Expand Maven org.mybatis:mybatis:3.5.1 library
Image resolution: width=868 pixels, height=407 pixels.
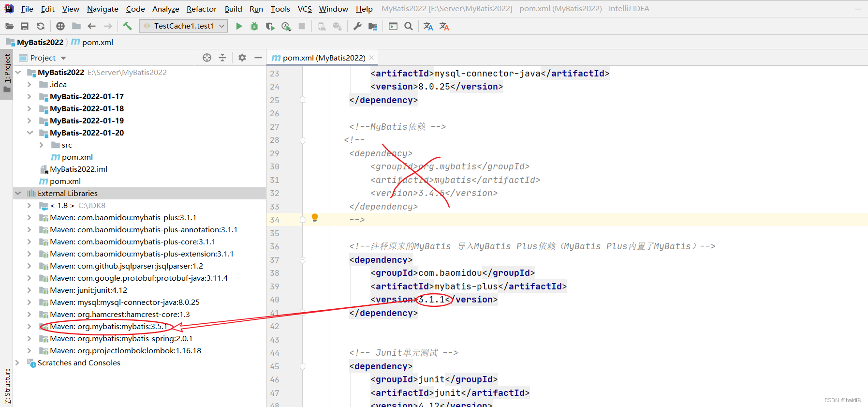(x=29, y=326)
